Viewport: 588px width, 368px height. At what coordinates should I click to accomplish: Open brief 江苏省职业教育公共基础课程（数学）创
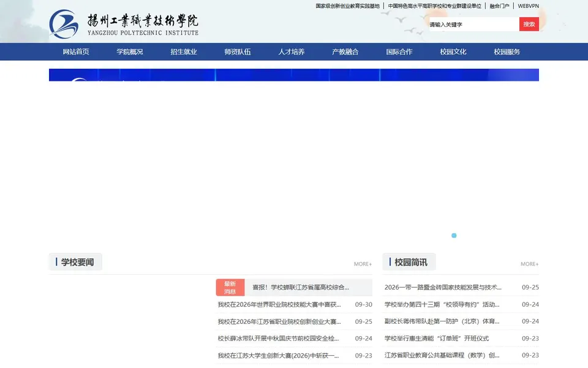pyautogui.click(x=442, y=355)
